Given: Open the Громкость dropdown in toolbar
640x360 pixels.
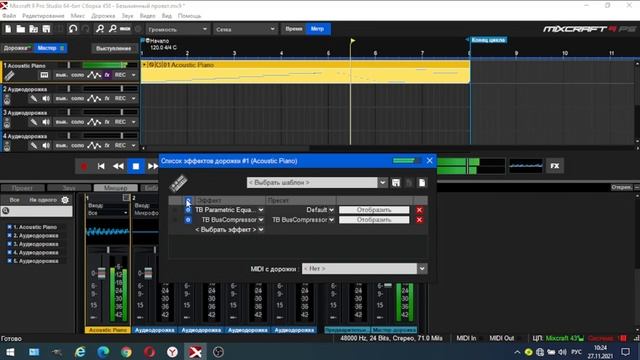Looking at the screenshot, I should coord(177,29).
